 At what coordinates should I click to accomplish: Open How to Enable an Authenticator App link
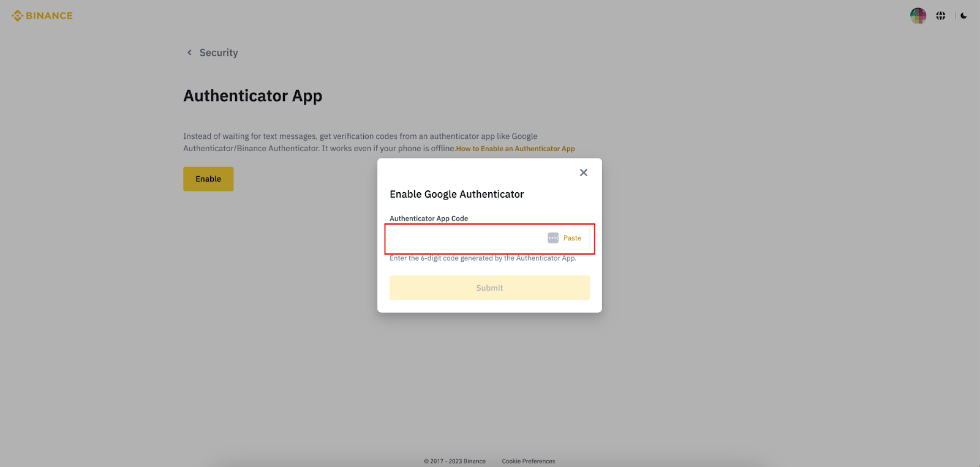[x=515, y=149]
